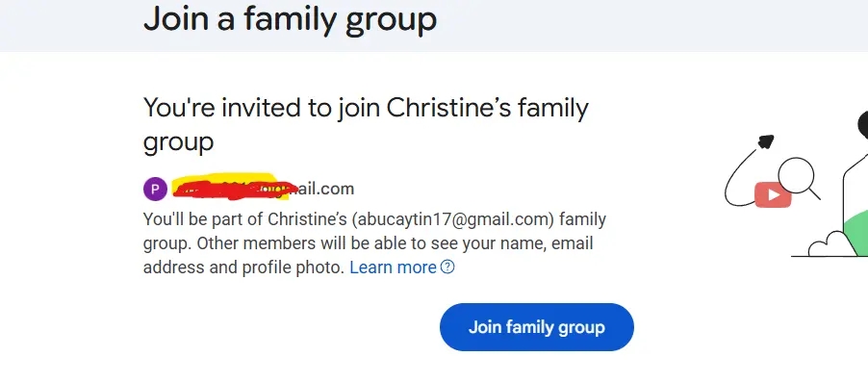Image resolution: width=868 pixels, height=382 pixels.
Task: Click the black shape at the top-right edge
Action: 863,124
